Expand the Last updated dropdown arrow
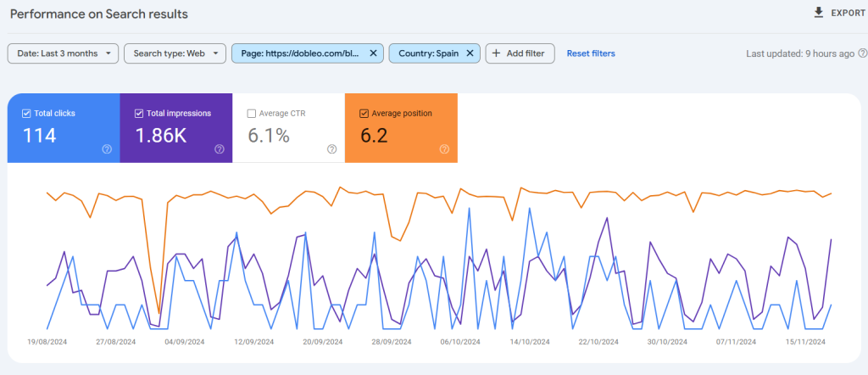This screenshot has height=375, width=868. point(860,53)
